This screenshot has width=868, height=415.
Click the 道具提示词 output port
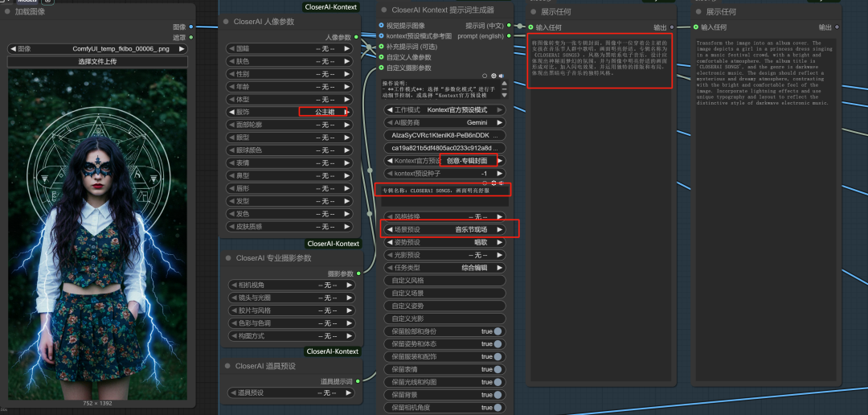click(358, 380)
